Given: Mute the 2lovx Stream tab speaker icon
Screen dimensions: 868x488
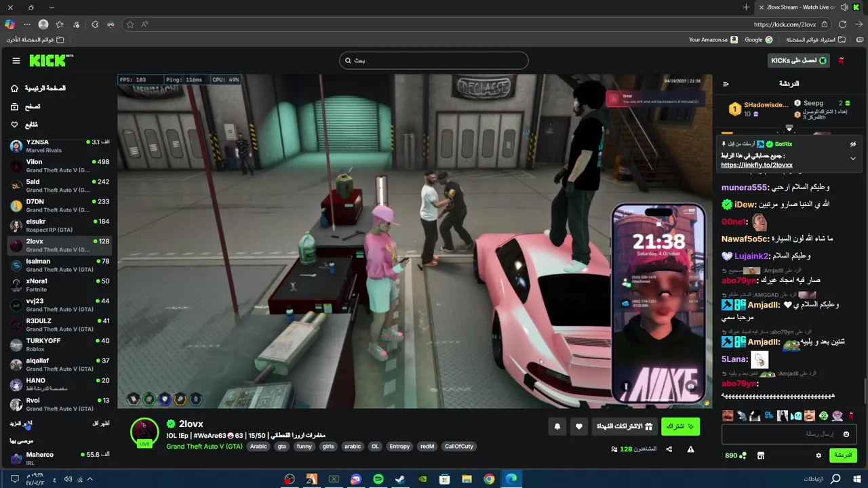Looking at the screenshot, I should pos(844,7).
